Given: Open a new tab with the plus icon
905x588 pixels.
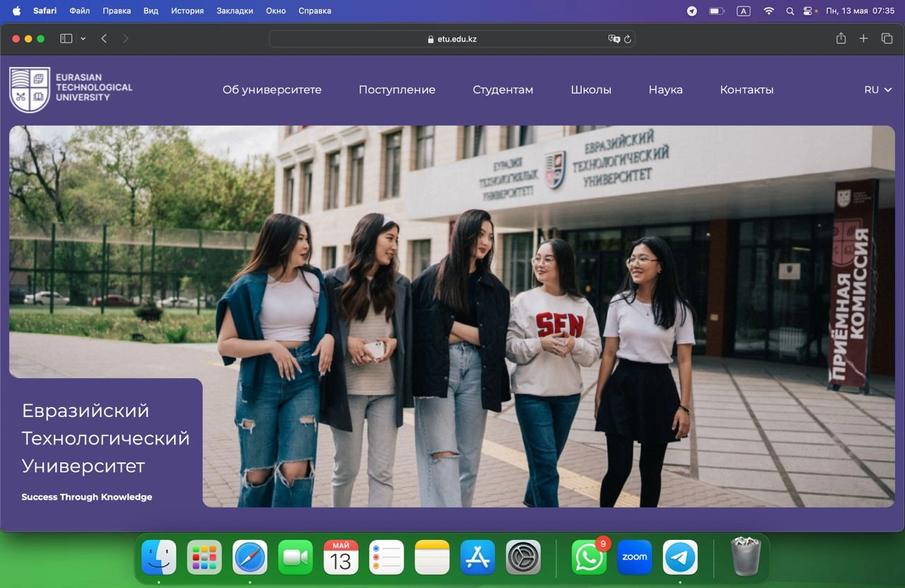Looking at the screenshot, I should click(863, 39).
